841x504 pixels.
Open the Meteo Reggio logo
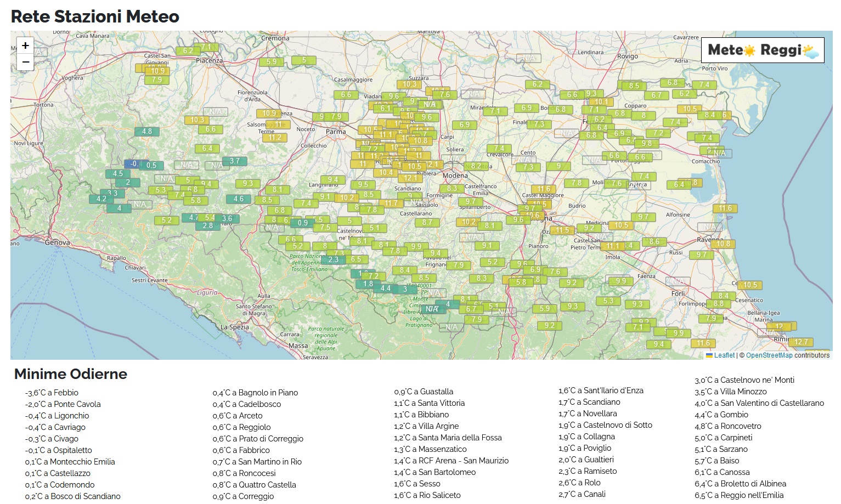click(x=763, y=50)
